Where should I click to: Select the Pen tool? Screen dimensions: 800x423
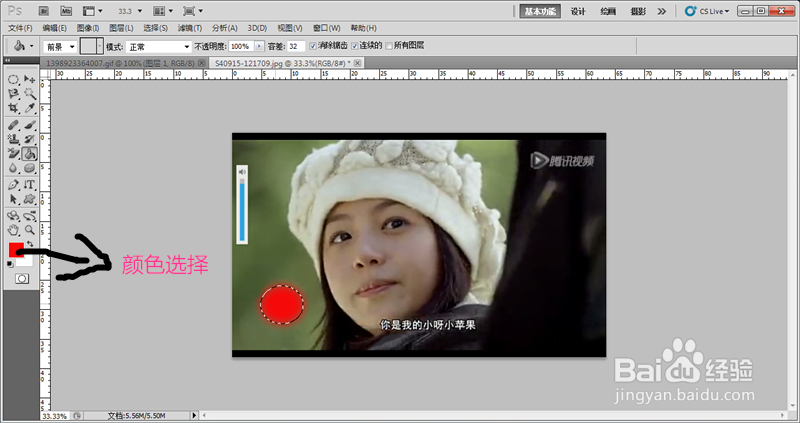[x=13, y=185]
